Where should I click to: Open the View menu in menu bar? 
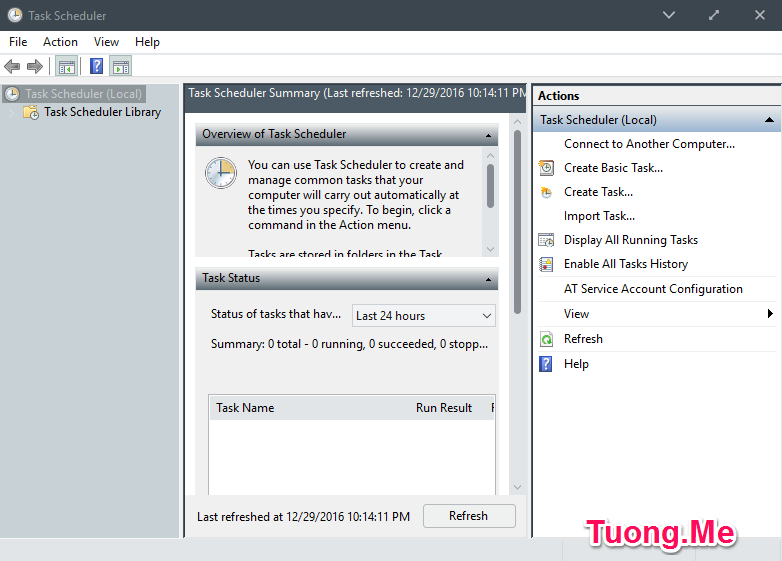coord(106,42)
